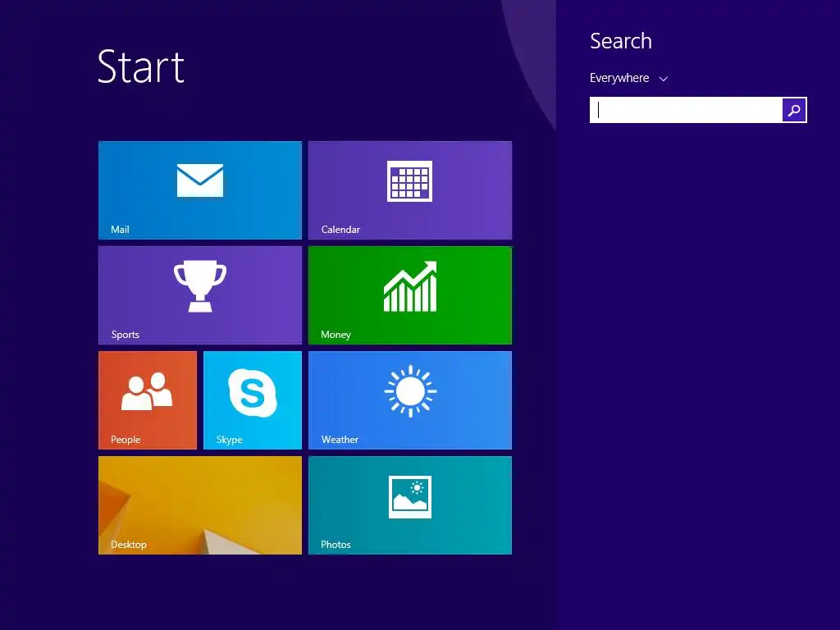The height and width of the screenshot is (630, 840).
Task: Click the Calendar tile label
Action: (x=340, y=230)
